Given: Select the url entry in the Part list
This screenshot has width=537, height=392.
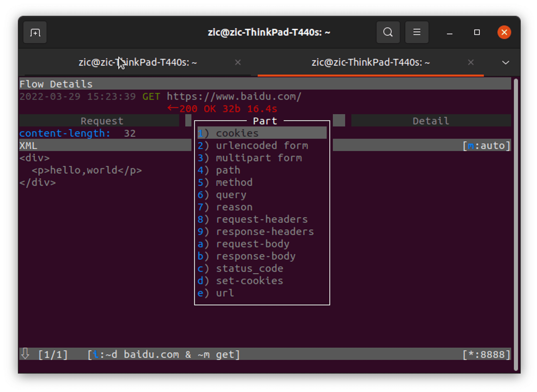Looking at the screenshot, I should pos(262,293).
